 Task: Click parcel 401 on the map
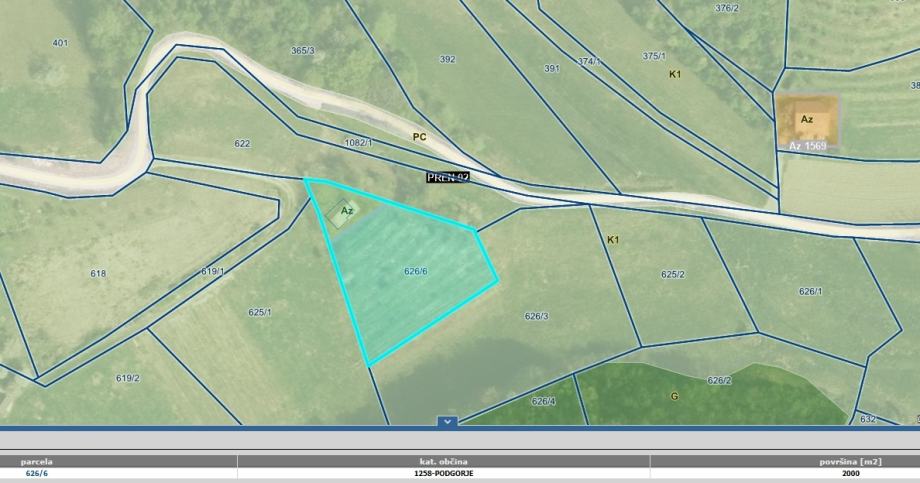point(60,43)
